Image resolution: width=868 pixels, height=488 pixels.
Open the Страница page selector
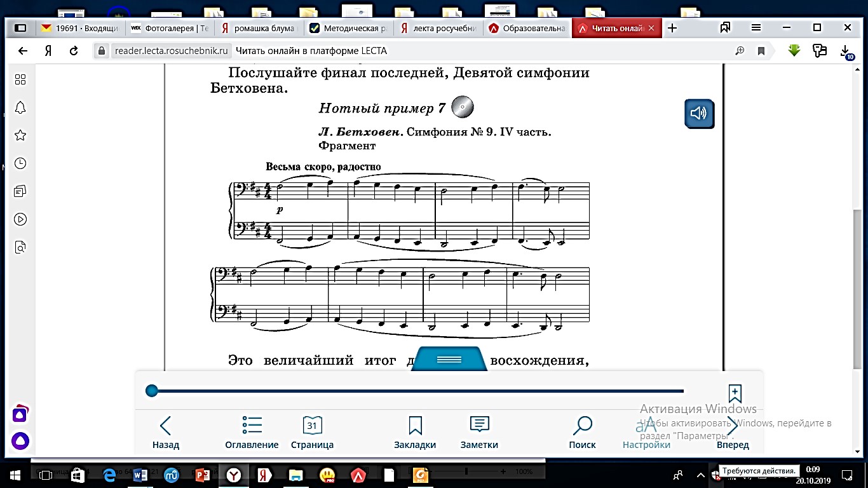tap(312, 432)
